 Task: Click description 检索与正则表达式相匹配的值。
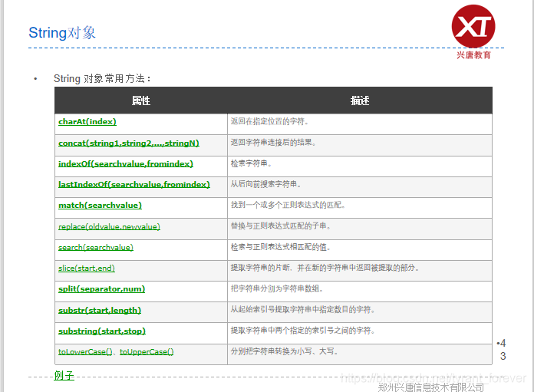[x=281, y=247]
